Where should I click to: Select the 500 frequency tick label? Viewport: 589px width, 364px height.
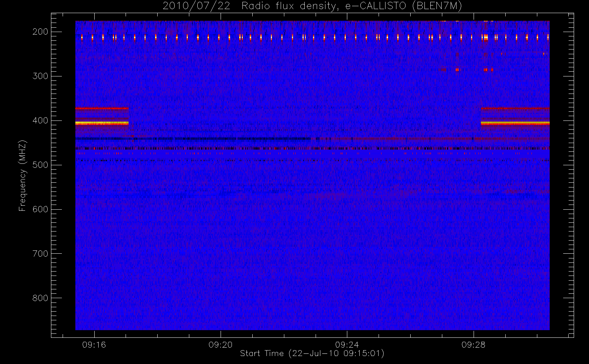point(40,165)
